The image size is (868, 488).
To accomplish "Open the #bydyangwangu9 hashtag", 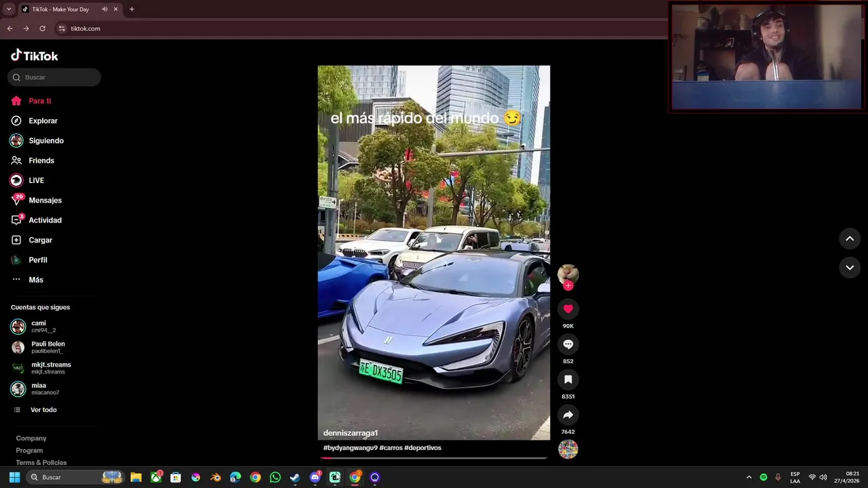I will (350, 448).
